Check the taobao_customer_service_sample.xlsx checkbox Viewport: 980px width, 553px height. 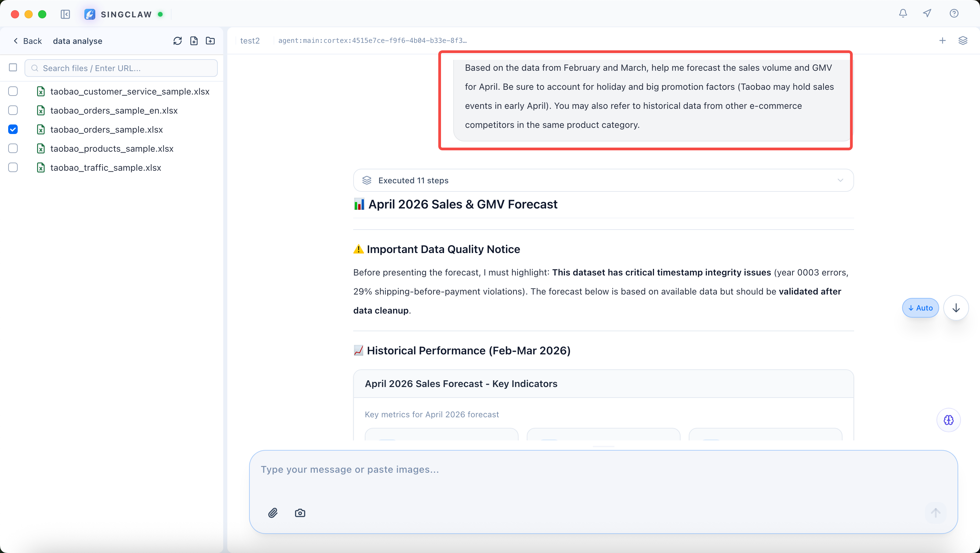13,91
